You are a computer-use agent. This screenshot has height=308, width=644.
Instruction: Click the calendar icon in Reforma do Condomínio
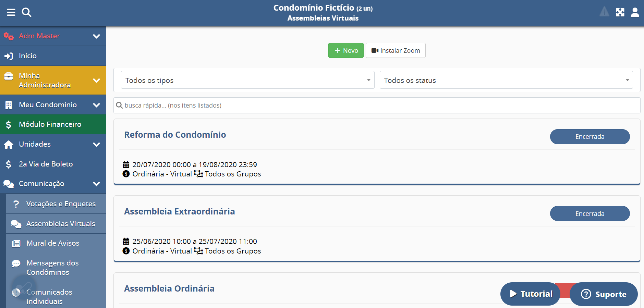pyautogui.click(x=126, y=165)
